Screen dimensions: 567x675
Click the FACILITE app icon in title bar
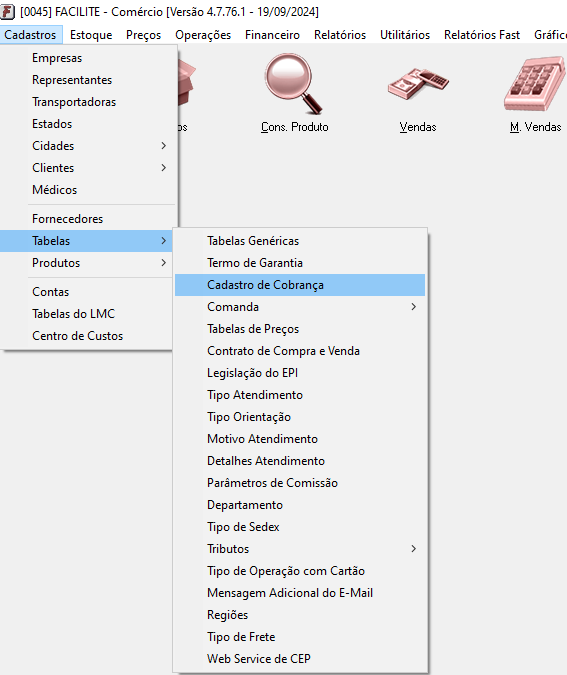coord(7,12)
